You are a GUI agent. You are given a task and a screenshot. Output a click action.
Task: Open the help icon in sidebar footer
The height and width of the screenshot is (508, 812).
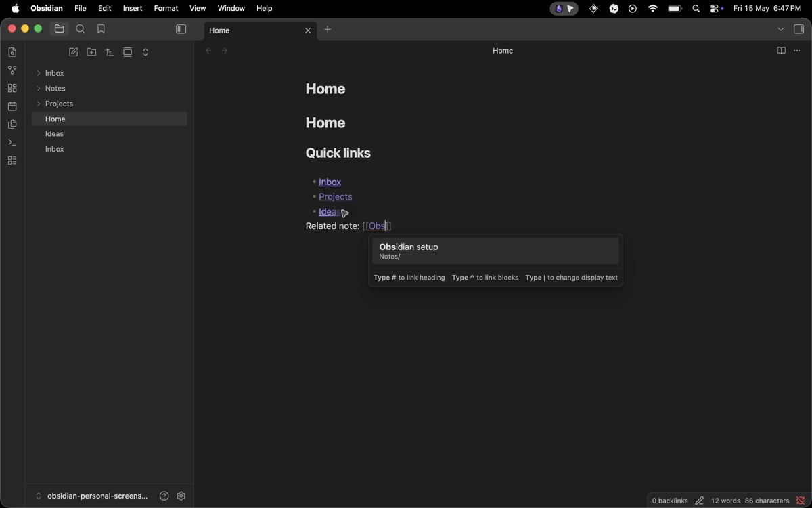164,496
